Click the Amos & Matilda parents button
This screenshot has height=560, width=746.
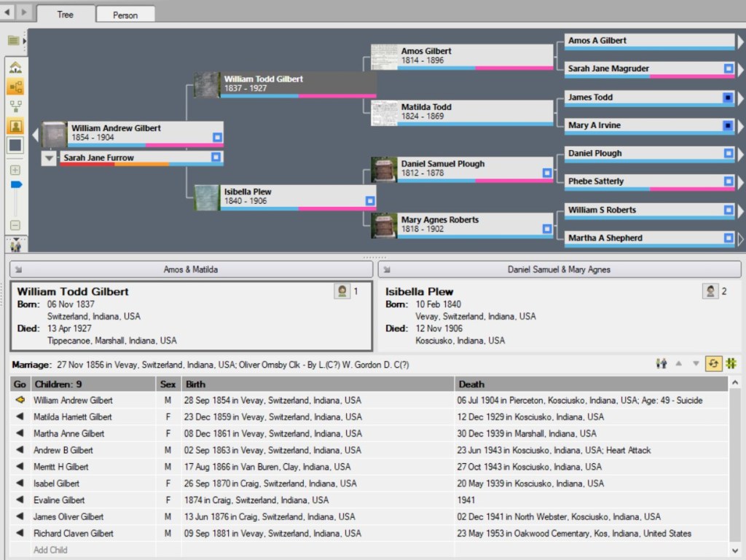coord(190,269)
